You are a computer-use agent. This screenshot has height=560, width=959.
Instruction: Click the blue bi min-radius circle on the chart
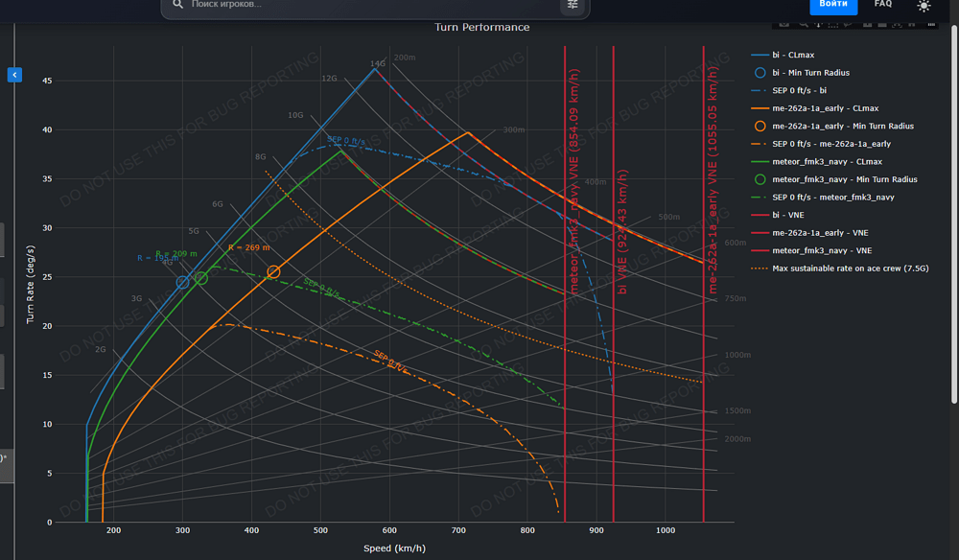pos(183,282)
